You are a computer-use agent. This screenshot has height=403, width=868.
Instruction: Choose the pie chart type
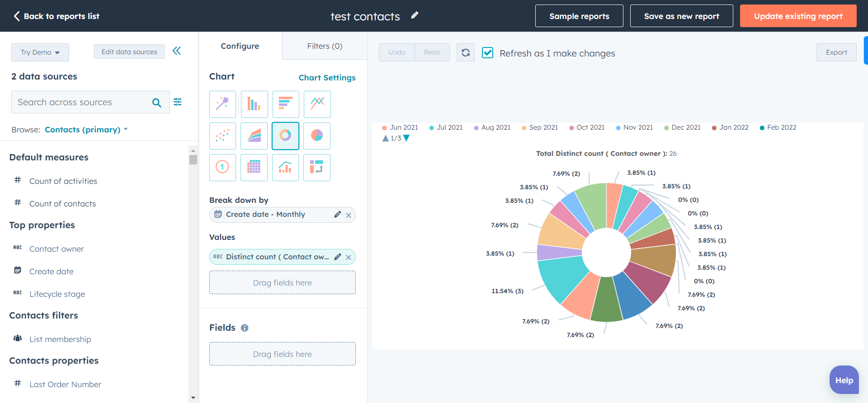(317, 136)
